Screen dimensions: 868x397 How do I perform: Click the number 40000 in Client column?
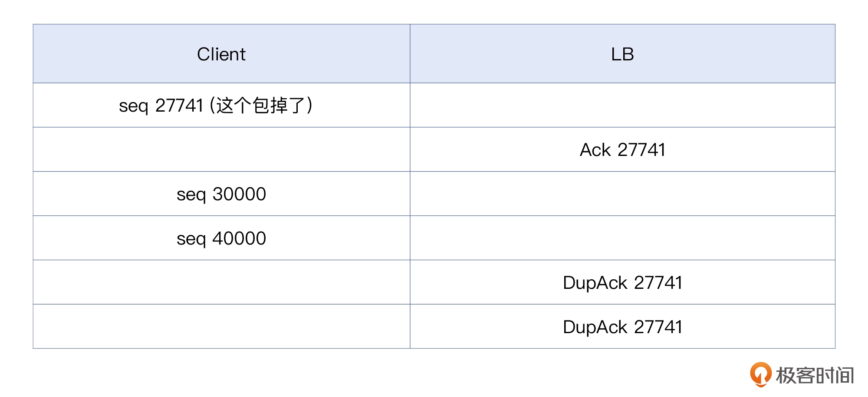tap(239, 238)
